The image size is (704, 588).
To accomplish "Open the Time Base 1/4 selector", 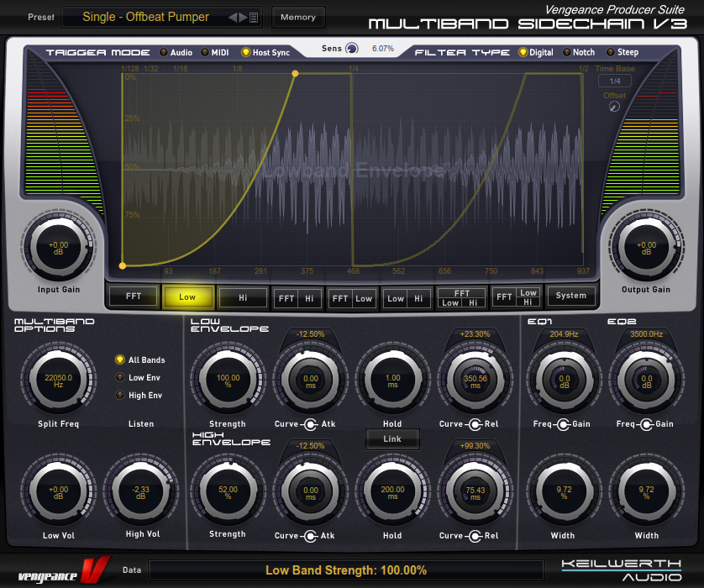I will tap(615, 81).
